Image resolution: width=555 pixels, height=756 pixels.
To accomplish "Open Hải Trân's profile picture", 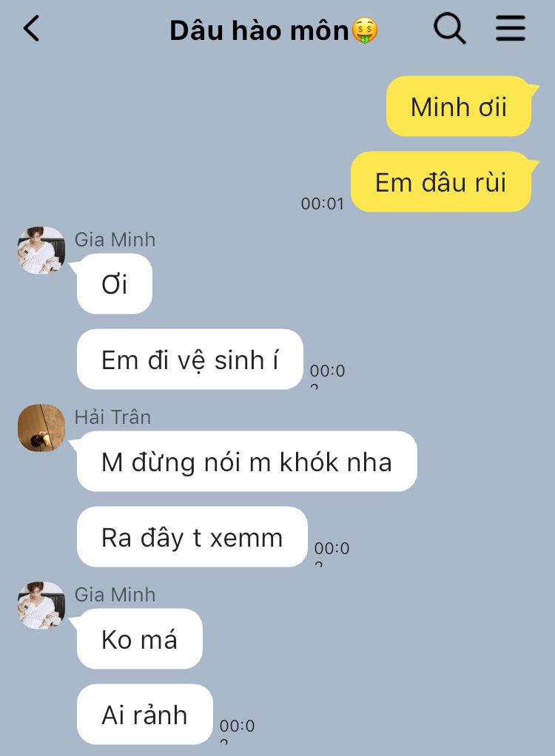I will click(x=41, y=428).
